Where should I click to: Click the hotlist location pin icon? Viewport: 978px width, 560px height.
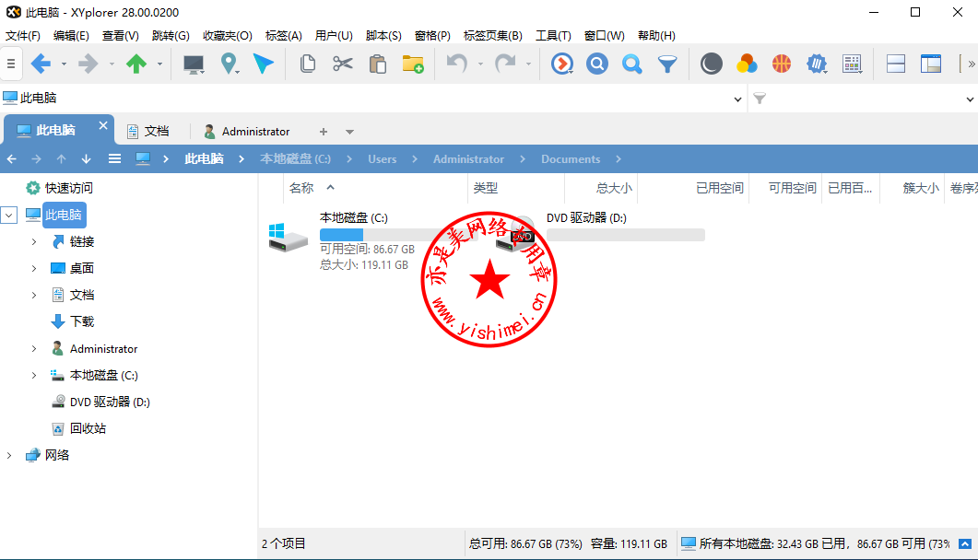pos(229,64)
